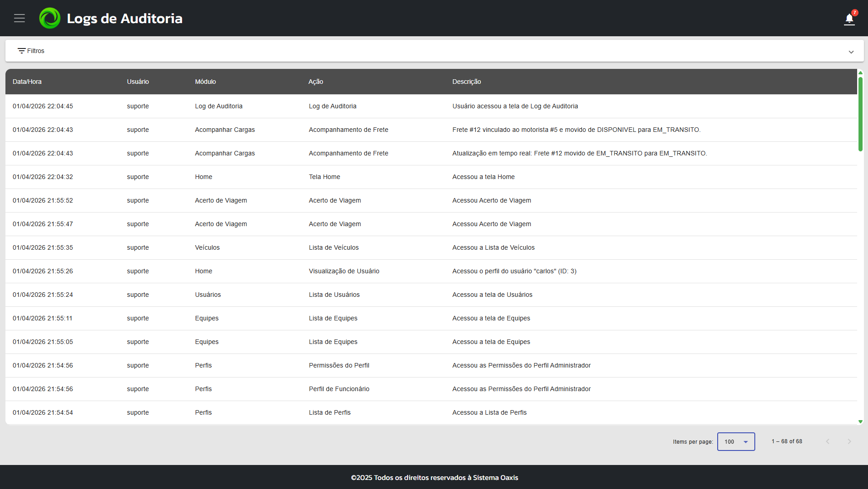Click the notification badge showing 7
This screenshot has width=868, height=489.
pos(854,13)
